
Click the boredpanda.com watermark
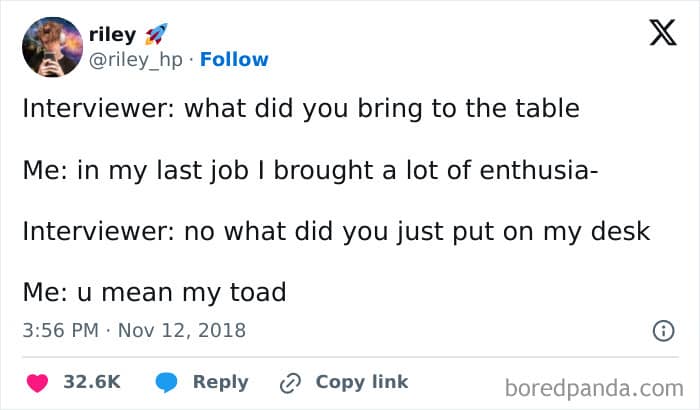(x=594, y=386)
